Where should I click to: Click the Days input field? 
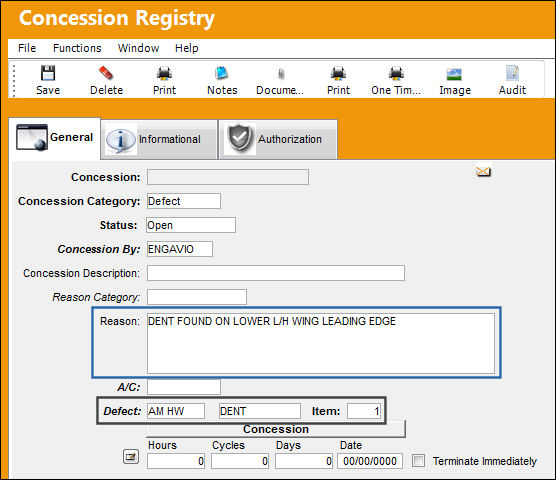click(x=304, y=461)
